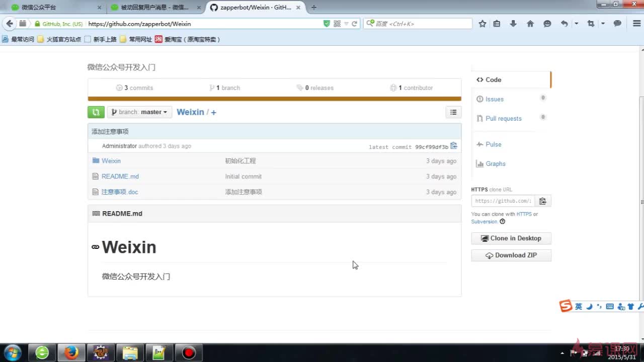
Task: Select the Code sidebar tab
Action: point(511,80)
